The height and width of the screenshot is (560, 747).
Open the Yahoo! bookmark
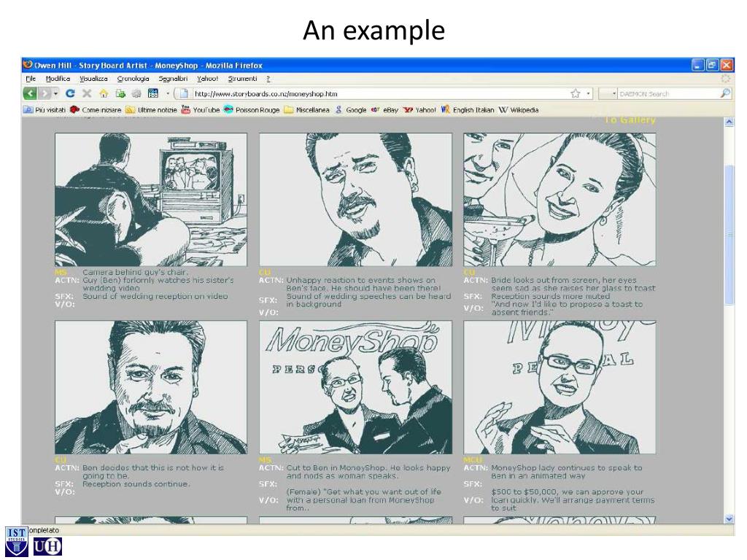[x=419, y=109]
